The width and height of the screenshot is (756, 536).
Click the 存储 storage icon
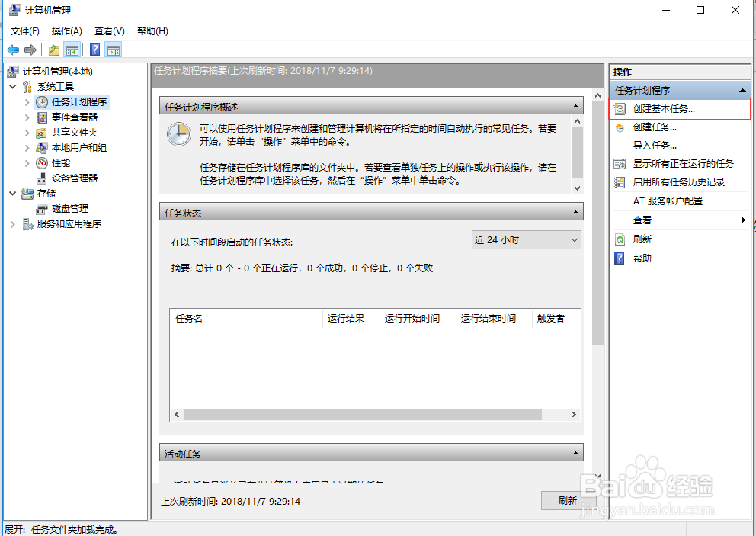(x=27, y=194)
